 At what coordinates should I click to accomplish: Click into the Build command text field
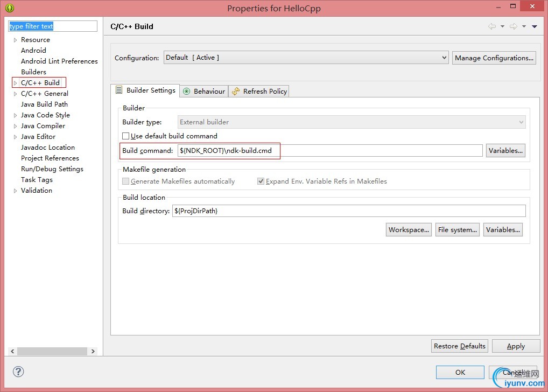(329, 151)
